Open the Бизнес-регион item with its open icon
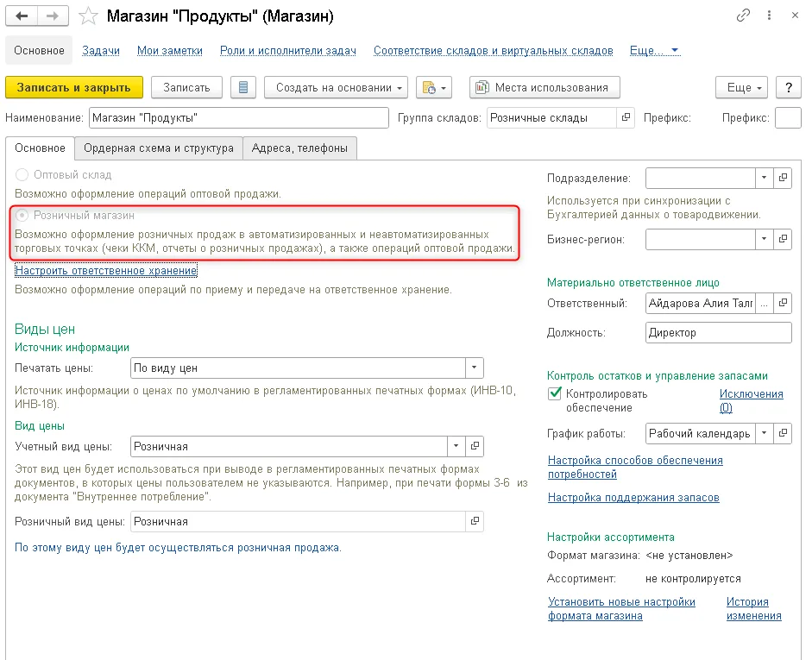Screen dimensions: 812x660 (783, 239)
